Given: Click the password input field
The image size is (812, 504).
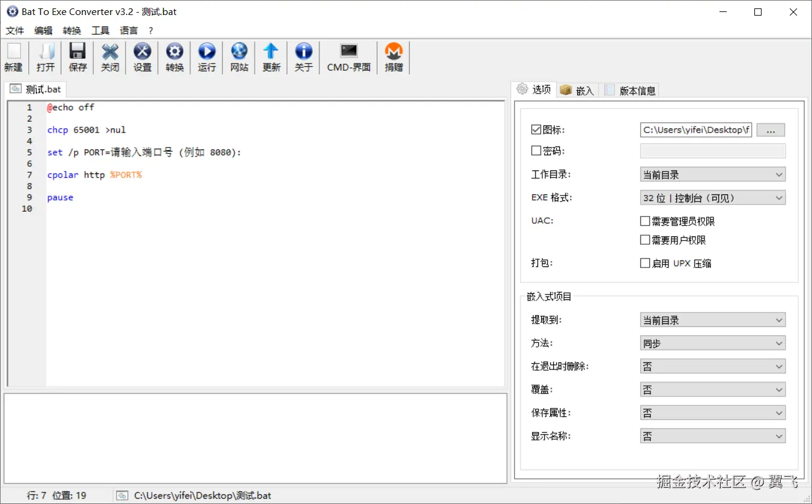Looking at the screenshot, I should tap(713, 151).
